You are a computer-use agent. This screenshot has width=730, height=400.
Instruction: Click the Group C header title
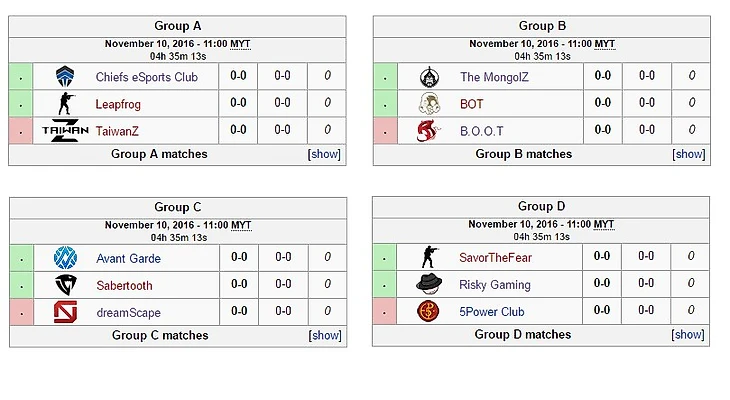(178, 207)
